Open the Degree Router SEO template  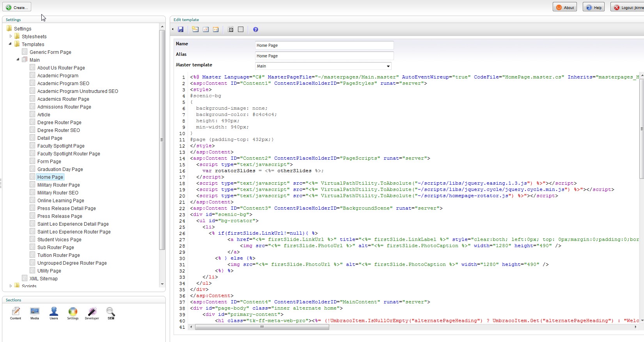point(59,130)
